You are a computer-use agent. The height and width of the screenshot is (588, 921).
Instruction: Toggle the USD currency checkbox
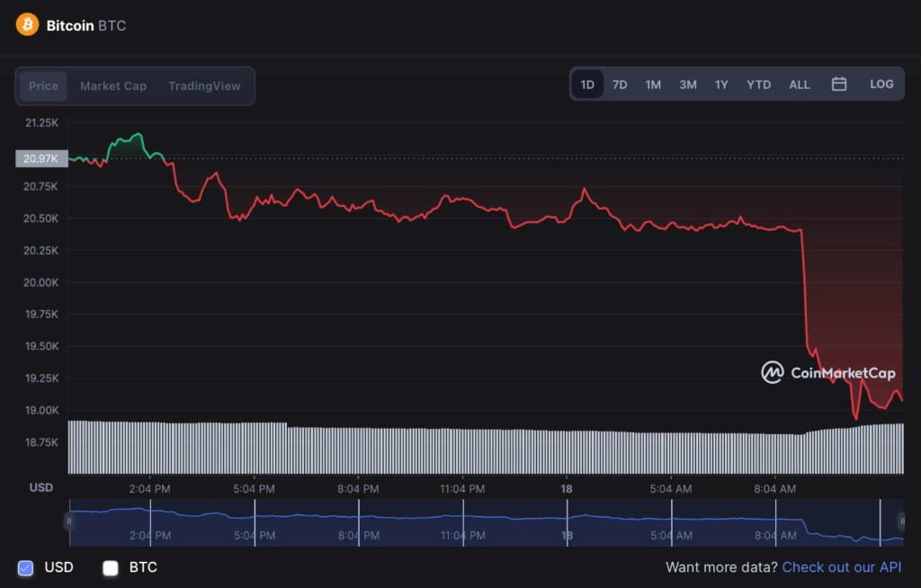(25, 567)
